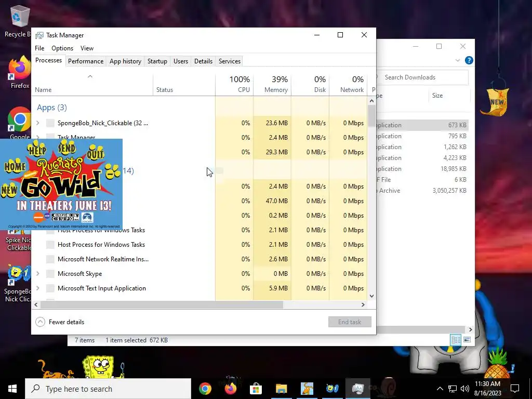Sort processes by the Disk column
This screenshot has width=532, height=399.
coord(311,84)
